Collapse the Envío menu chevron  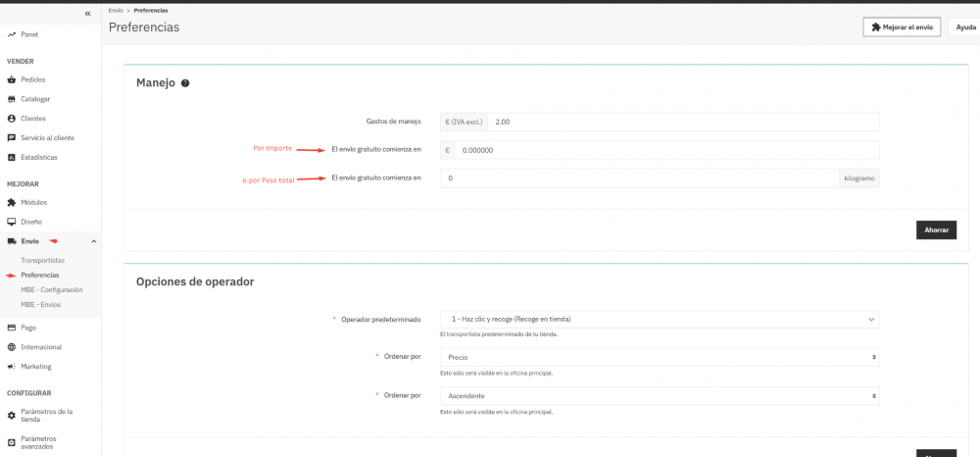[x=94, y=241]
